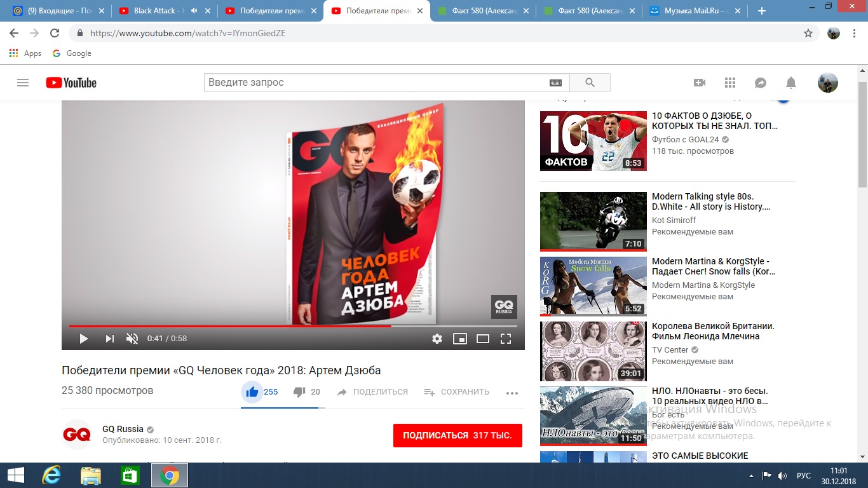Image resolution: width=868 pixels, height=488 pixels.
Task: Open the messages share bubble icon
Action: point(761,83)
